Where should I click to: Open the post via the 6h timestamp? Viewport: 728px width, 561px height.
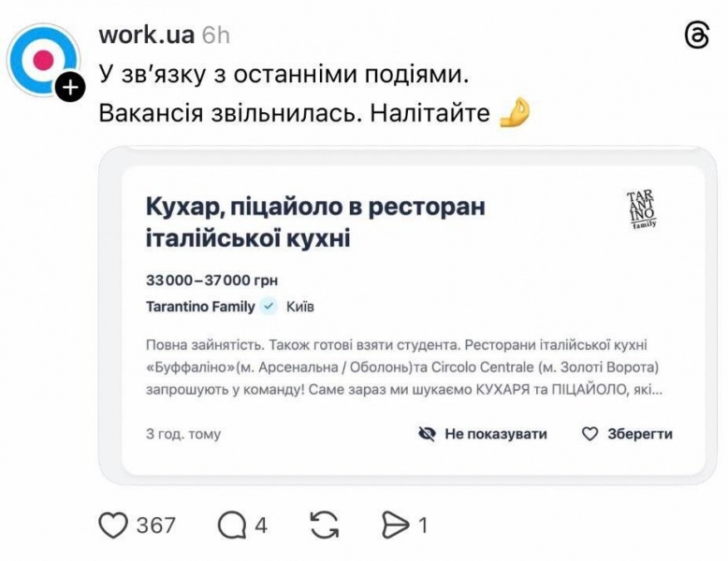click(216, 36)
